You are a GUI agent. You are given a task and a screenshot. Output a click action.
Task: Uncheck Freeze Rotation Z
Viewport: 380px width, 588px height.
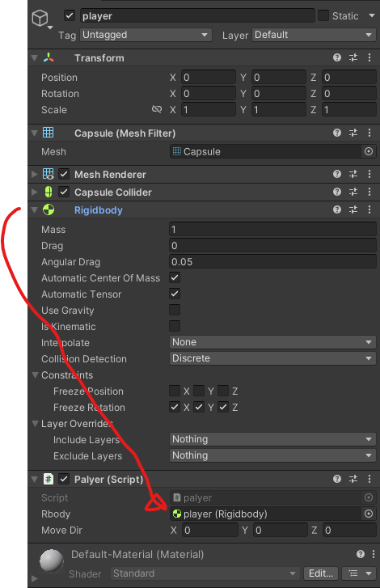point(223,408)
